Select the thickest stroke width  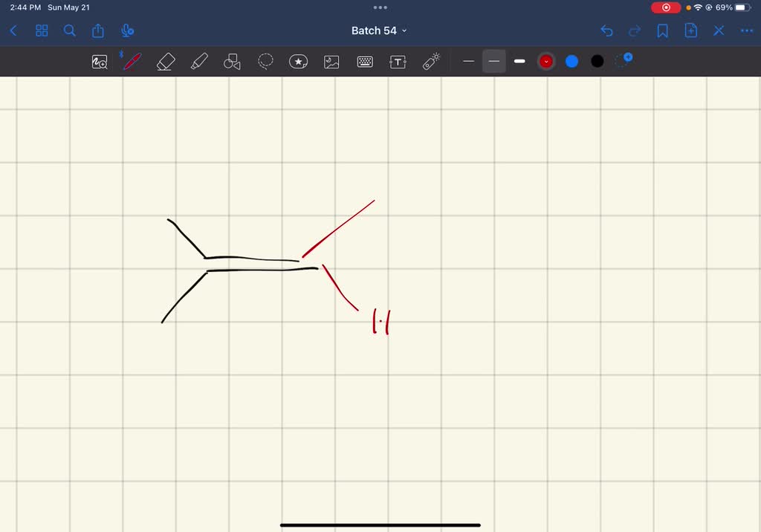tap(519, 61)
